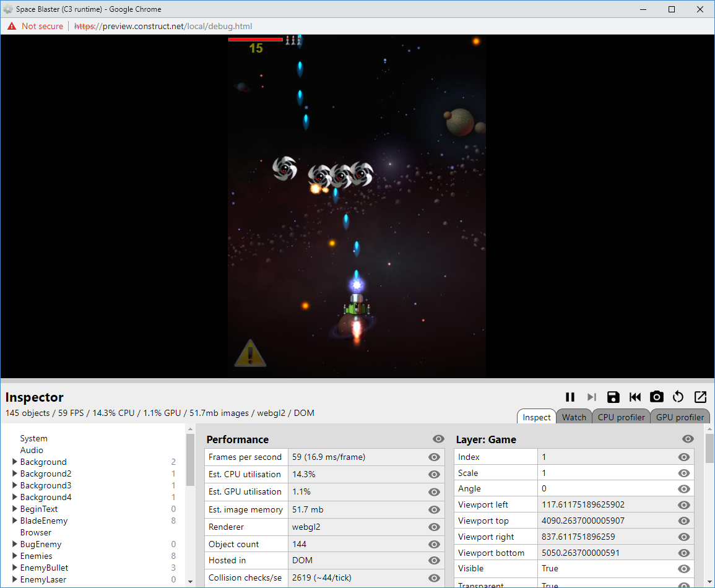Viewport: 715px width, 588px height.
Task: Switch to the Watch tab
Action: (574, 417)
